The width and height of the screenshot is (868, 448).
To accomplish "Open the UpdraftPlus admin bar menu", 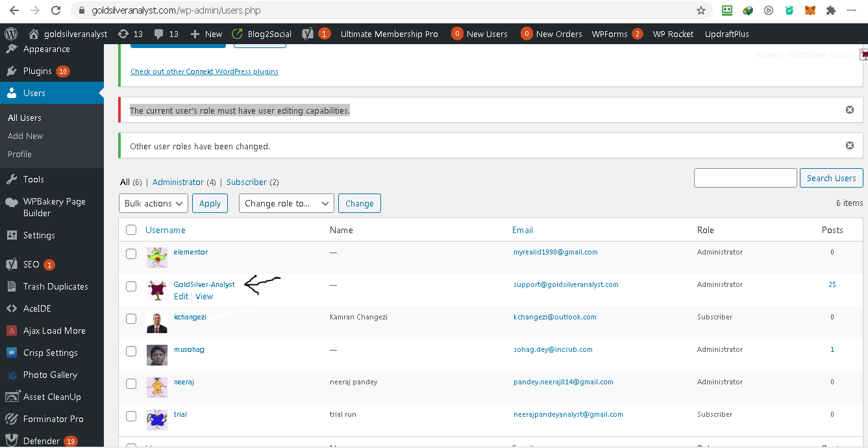I will (x=726, y=34).
